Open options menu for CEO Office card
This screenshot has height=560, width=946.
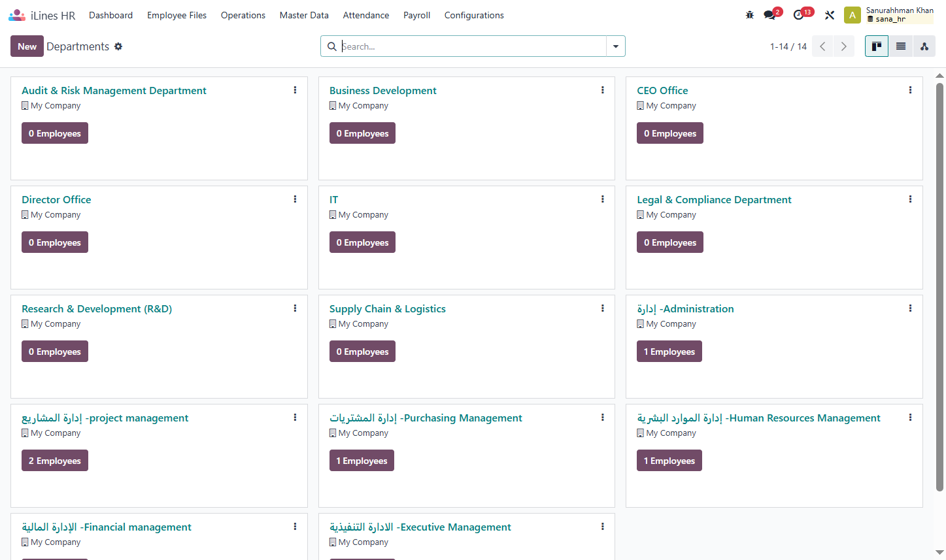click(910, 90)
